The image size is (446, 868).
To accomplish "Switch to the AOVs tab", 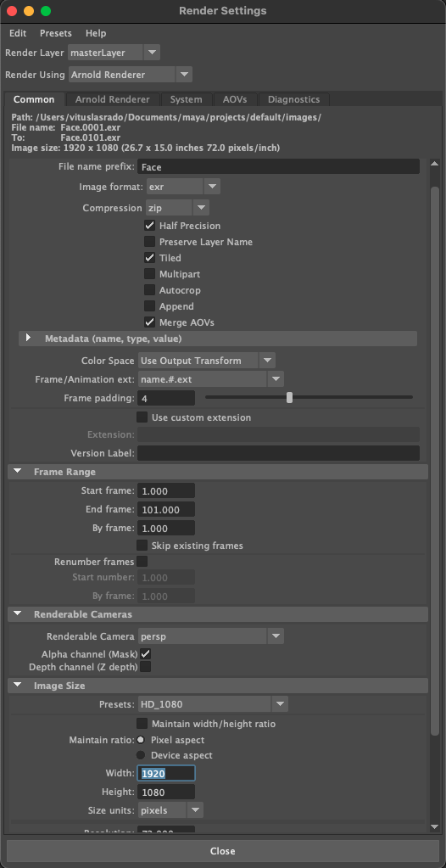I will pyautogui.click(x=235, y=99).
